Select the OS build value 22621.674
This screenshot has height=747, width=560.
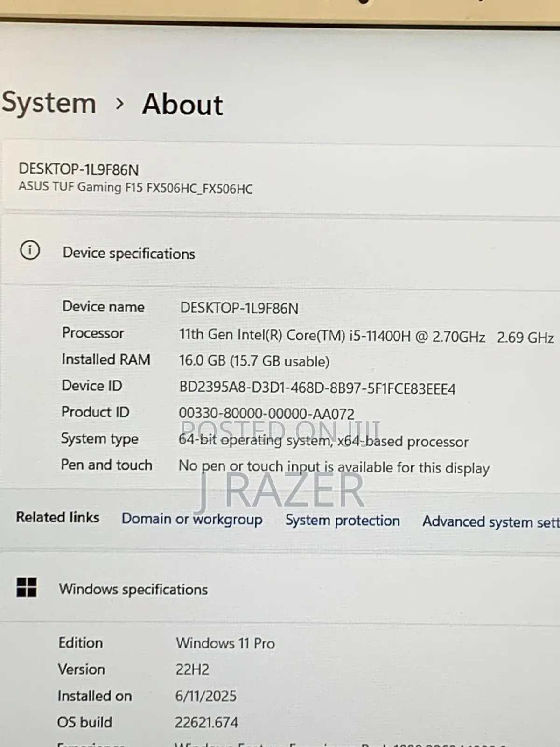pyautogui.click(x=206, y=723)
